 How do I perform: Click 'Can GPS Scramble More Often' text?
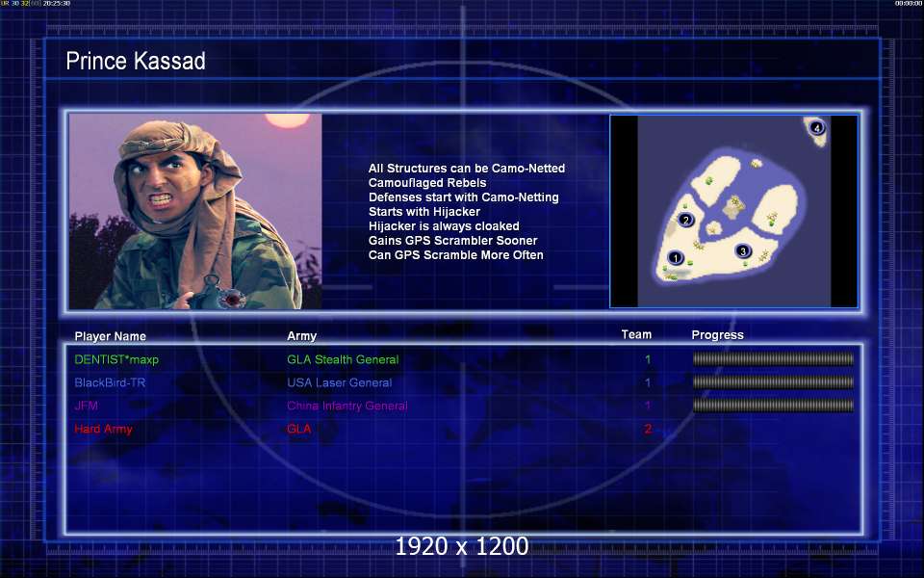point(455,254)
